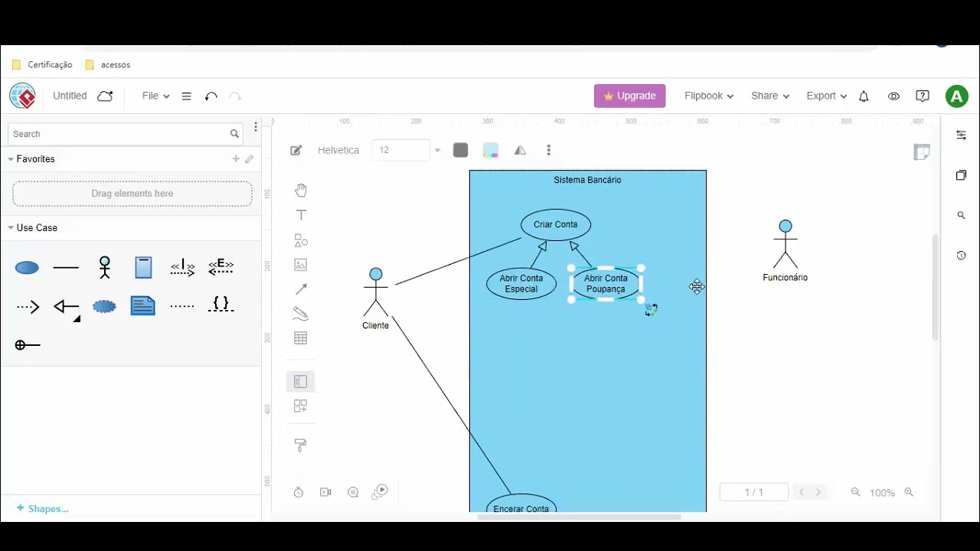Image resolution: width=980 pixels, height=551 pixels.
Task: Click the flip shape icon in format bar
Action: coord(521,151)
